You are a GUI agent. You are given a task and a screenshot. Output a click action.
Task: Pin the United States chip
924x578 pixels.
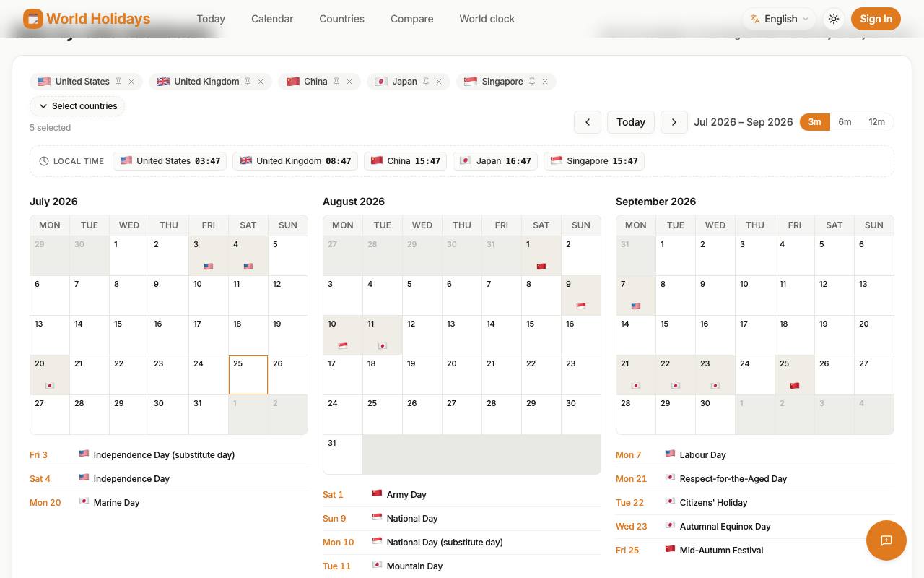[x=118, y=82]
